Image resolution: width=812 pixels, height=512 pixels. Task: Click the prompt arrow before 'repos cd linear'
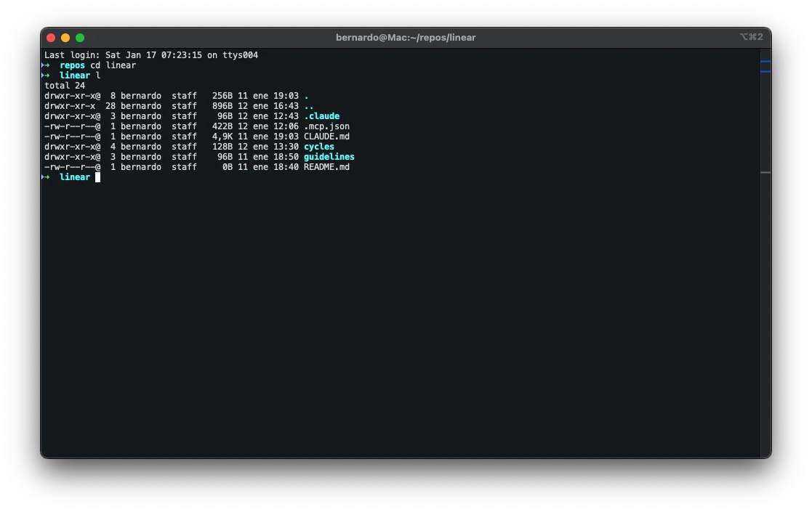46,65
